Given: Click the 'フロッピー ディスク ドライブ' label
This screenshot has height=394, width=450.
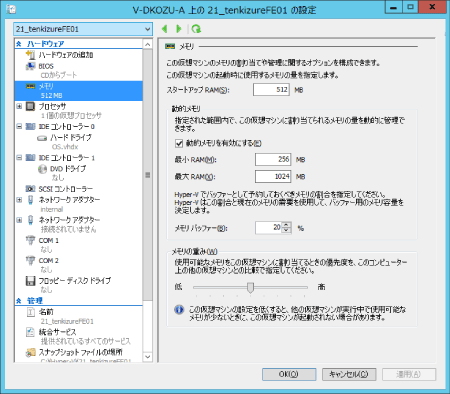Looking at the screenshot, I should tap(75, 281).
